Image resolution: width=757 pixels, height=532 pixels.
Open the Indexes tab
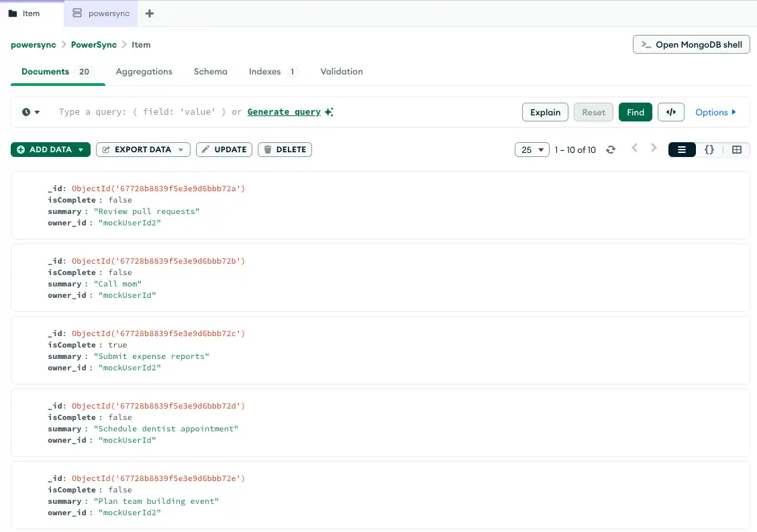point(264,71)
